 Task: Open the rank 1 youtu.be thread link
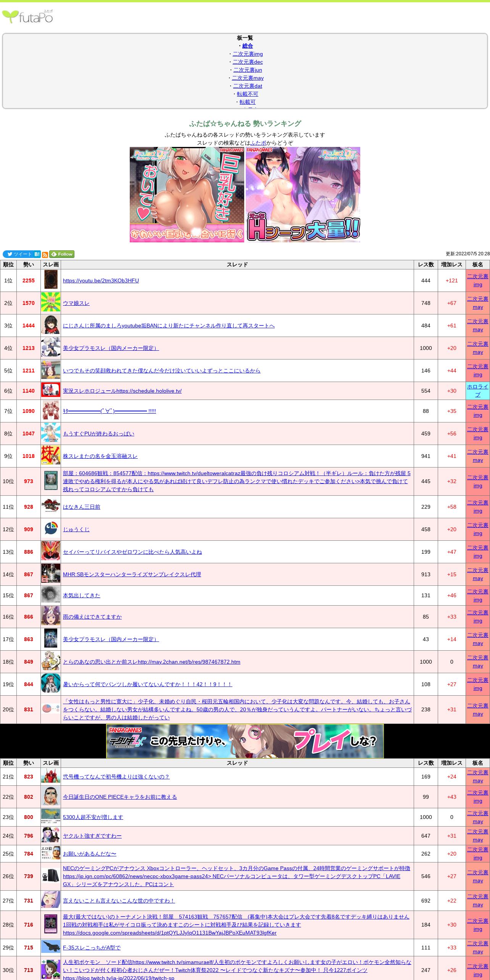tap(101, 280)
